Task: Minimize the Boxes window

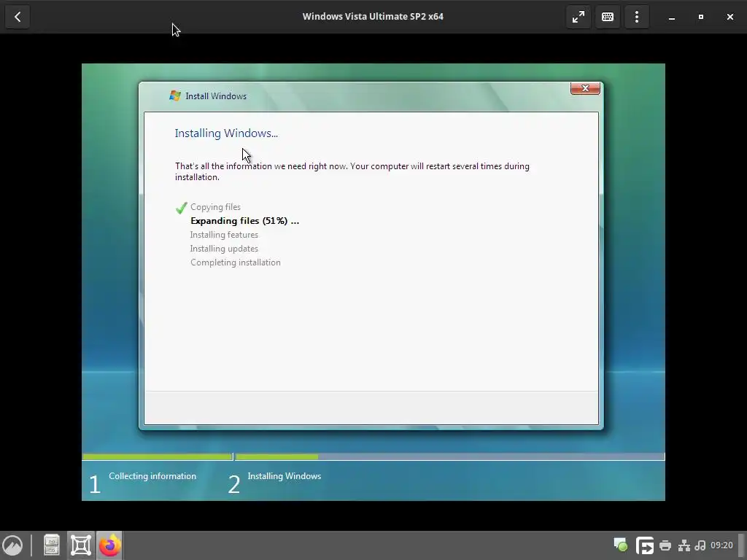Action: [x=672, y=17]
